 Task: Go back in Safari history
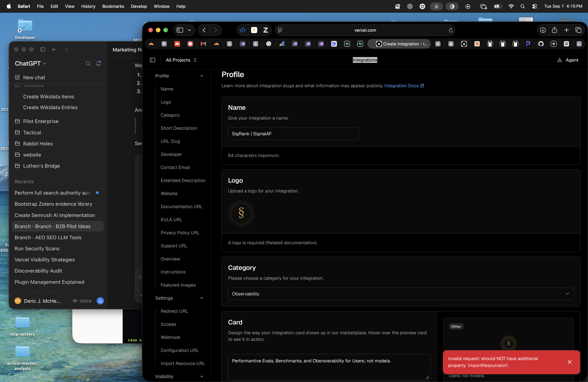tap(204, 30)
